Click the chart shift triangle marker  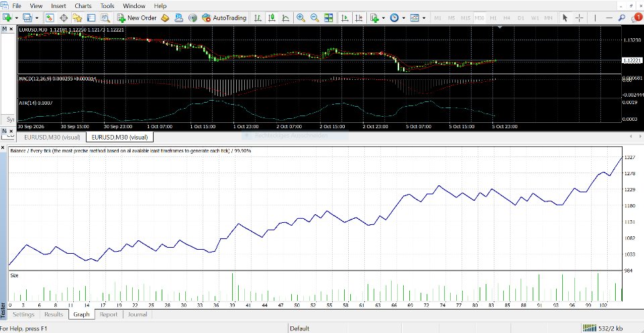(500, 27)
